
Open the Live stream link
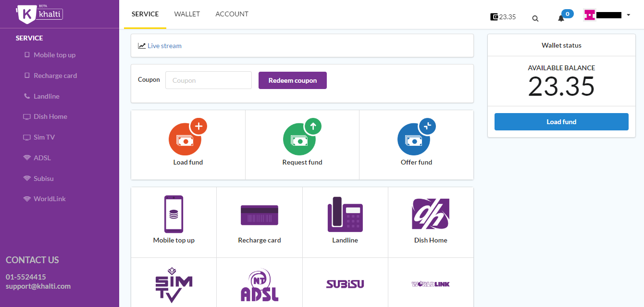point(164,46)
